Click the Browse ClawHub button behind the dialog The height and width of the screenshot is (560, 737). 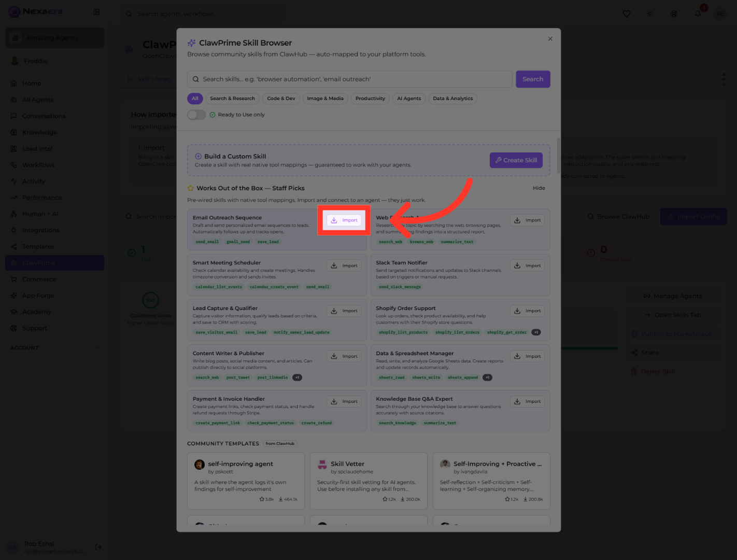tap(618, 217)
